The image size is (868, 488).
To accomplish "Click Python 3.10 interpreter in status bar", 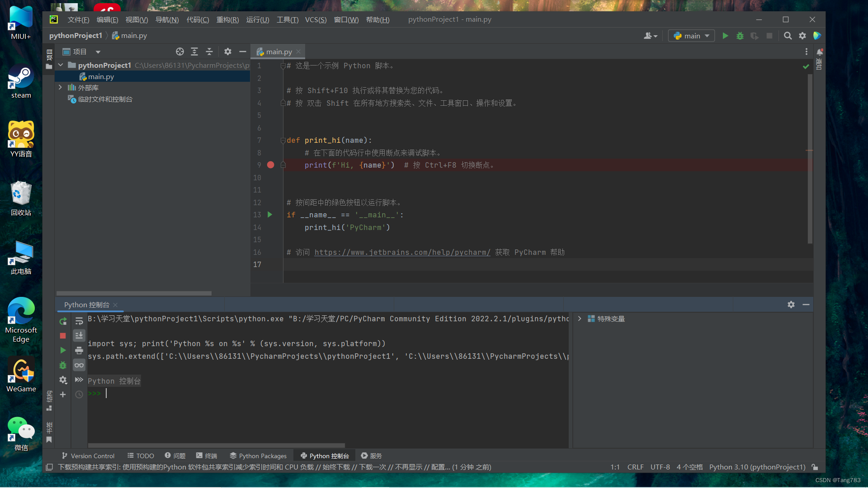I will [757, 467].
